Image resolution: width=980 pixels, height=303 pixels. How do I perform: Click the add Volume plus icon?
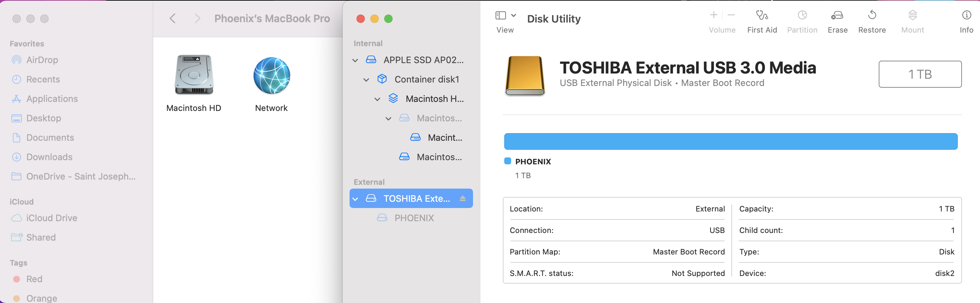(713, 15)
